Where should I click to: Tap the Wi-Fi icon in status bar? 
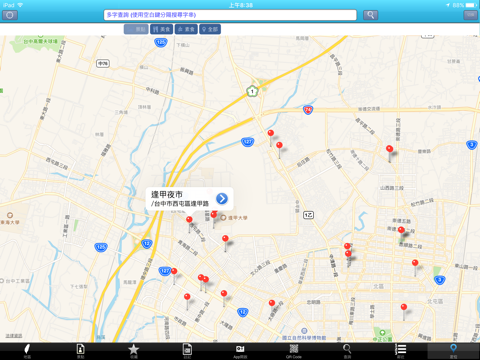click(20, 5)
